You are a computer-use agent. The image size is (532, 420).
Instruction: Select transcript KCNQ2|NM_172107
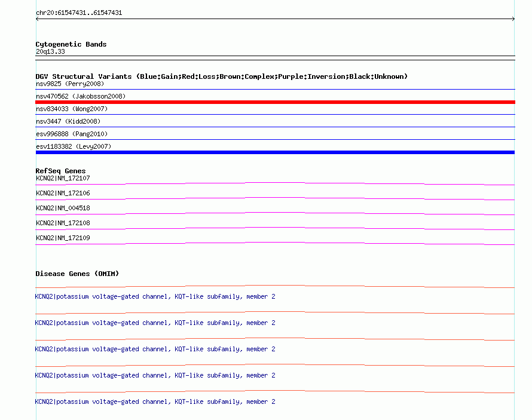63,178
